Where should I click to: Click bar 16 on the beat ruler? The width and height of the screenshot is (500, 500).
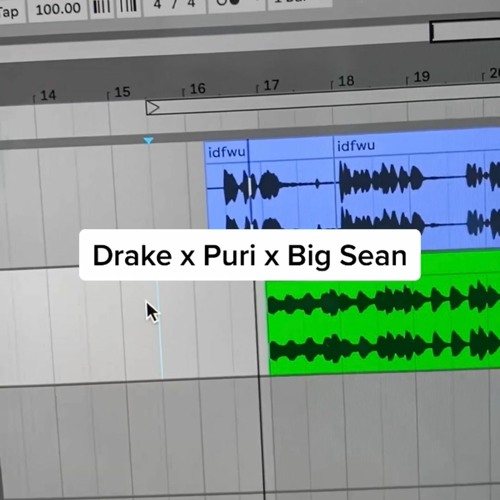pos(197,89)
